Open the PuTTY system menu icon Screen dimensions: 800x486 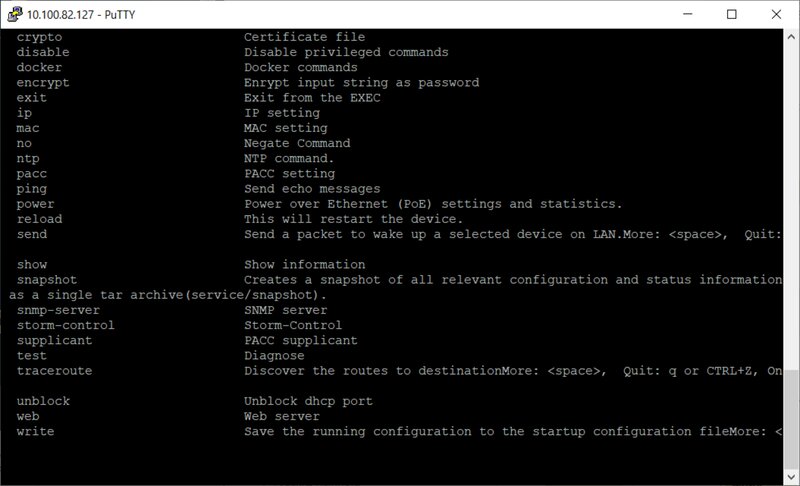click(15, 14)
